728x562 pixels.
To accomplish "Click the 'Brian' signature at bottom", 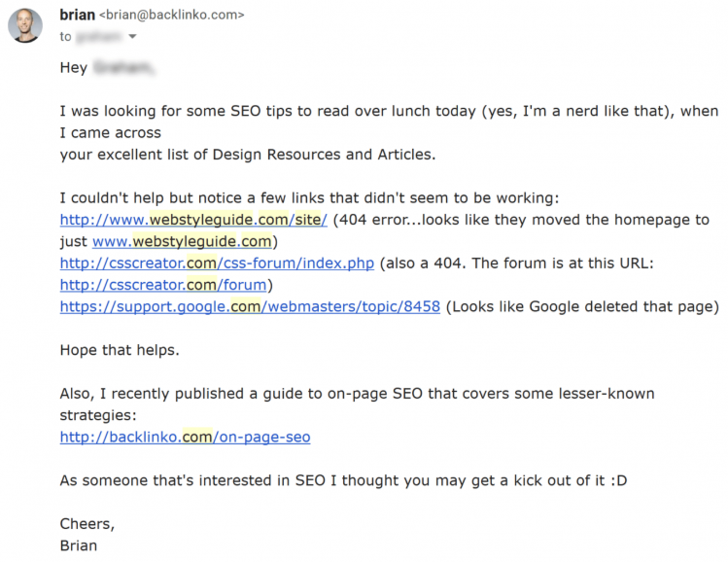I will (x=79, y=545).
